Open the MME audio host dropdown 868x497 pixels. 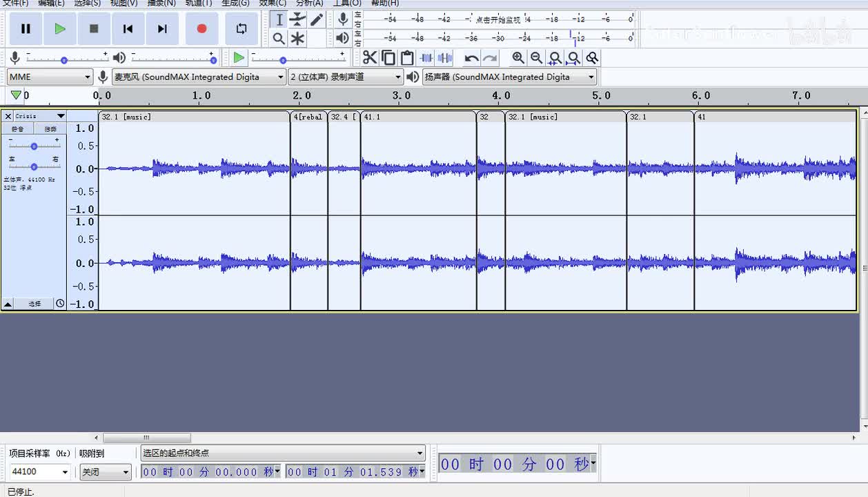50,77
